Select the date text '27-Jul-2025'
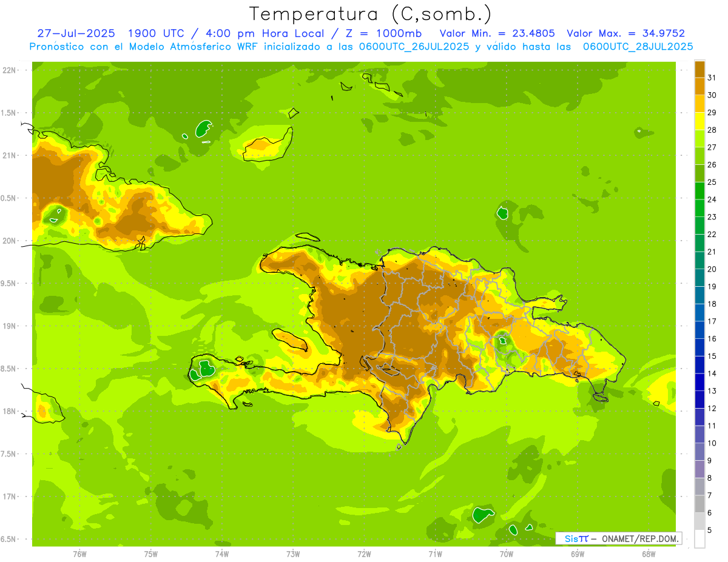This screenshot has height=562, width=728. (75, 33)
